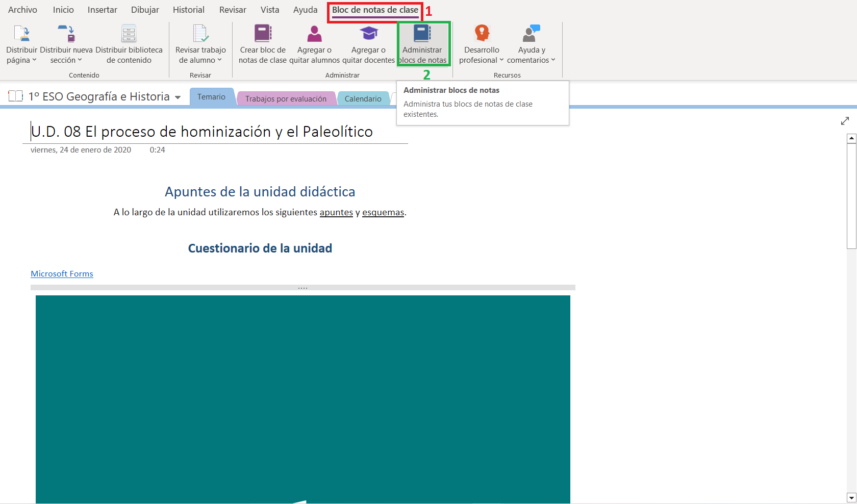
Task: Click the apuntes hyperlink
Action: click(336, 212)
